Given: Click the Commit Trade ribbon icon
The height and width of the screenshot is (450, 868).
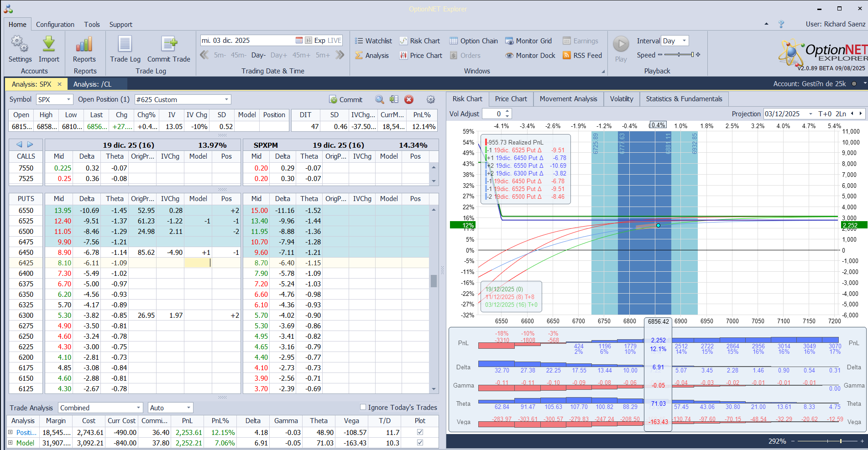Looking at the screenshot, I should point(169,44).
